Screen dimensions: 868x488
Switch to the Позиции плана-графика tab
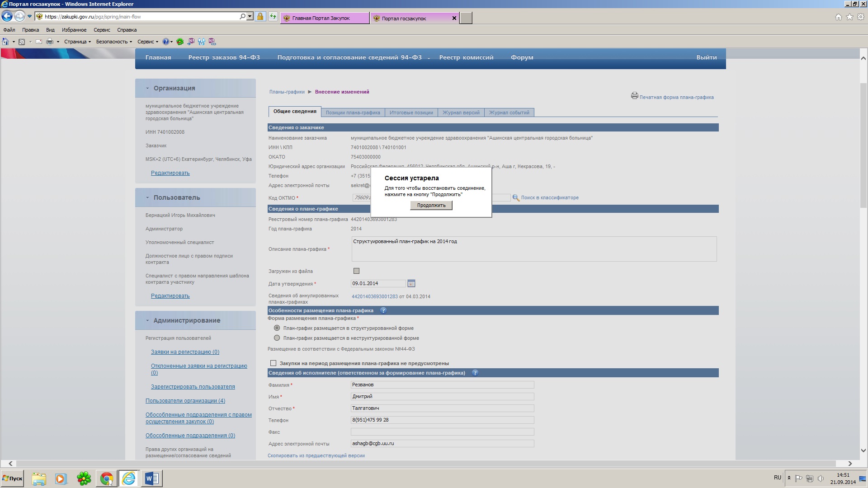pyautogui.click(x=353, y=113)
